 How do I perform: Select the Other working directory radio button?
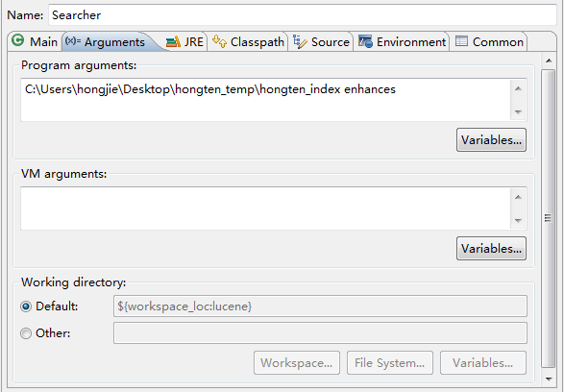click(x=26, y=333)
